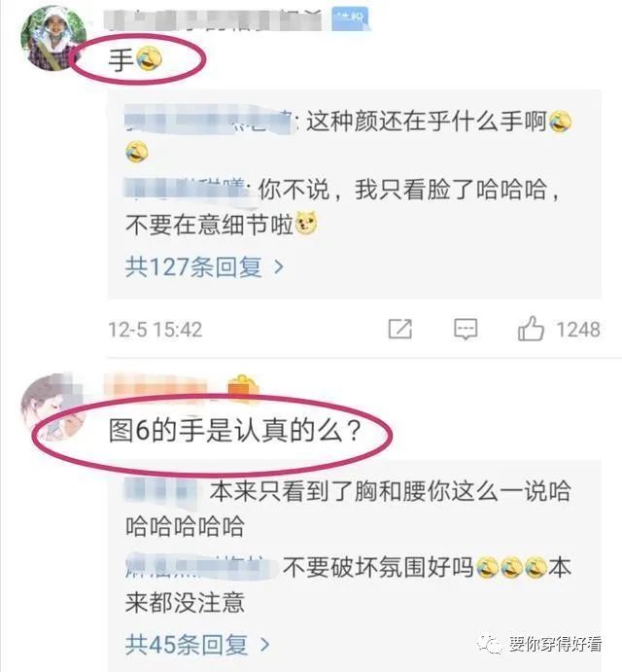Tap the chevron after 共127条回复
The image size is (622, 672).
pyautogui.click(x=279, y=267)
